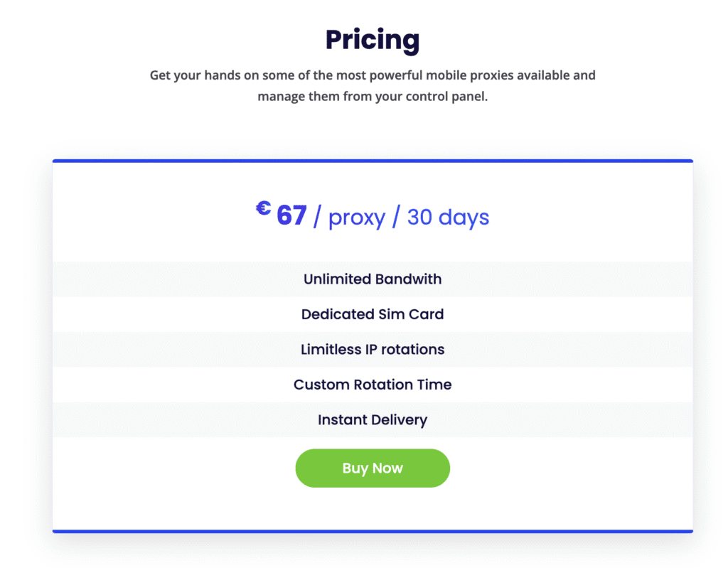Select the Unlimited Bandwith feature row
Screen dimensions: 728x568
373,279
